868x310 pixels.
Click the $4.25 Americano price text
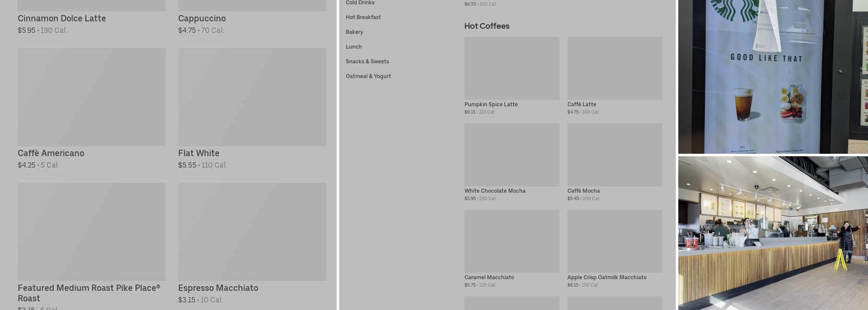click(27, 165)
